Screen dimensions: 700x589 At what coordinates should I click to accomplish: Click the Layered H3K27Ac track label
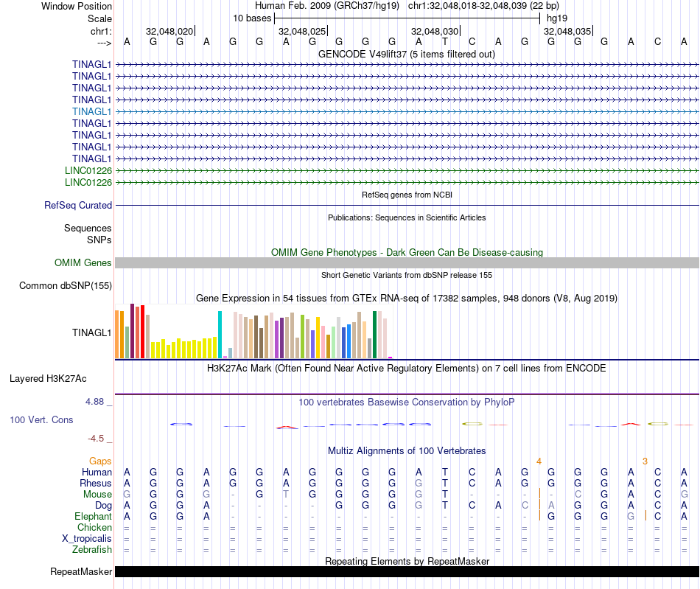click(48, 379)
